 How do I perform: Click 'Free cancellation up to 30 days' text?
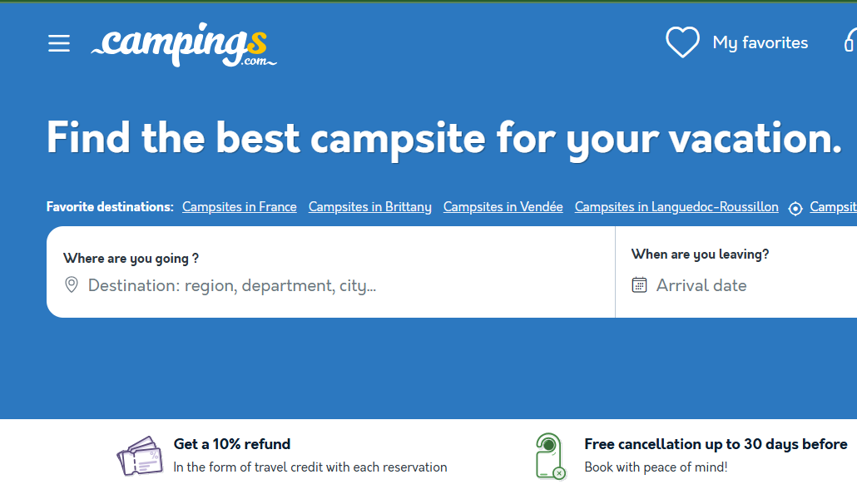click(x=716, y=444)
